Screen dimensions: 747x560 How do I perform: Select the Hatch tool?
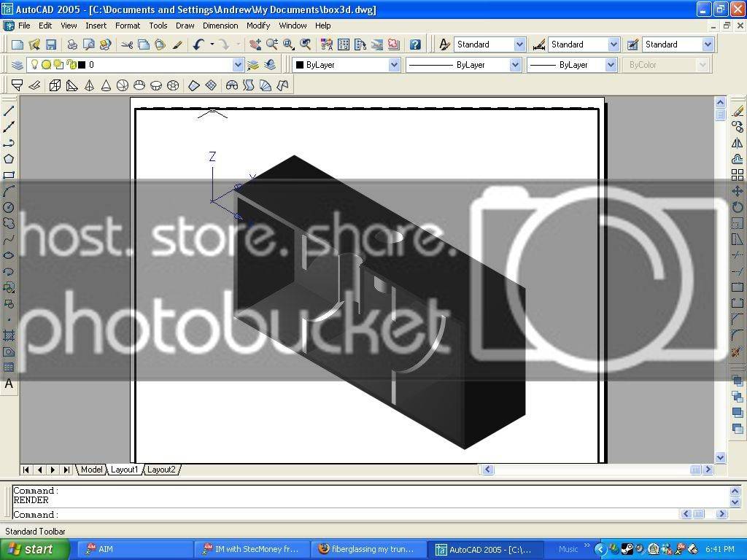coord(9,335)
